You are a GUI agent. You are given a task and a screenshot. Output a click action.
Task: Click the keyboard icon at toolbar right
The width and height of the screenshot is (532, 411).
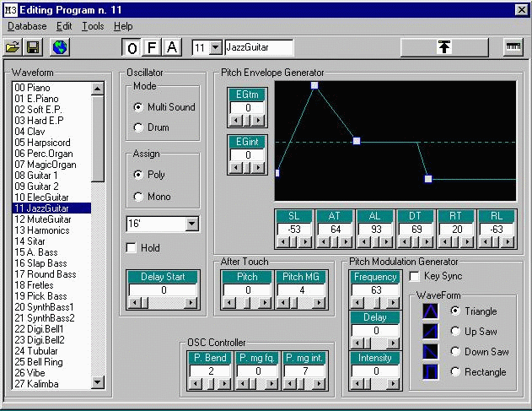click(x=513, y=48)
